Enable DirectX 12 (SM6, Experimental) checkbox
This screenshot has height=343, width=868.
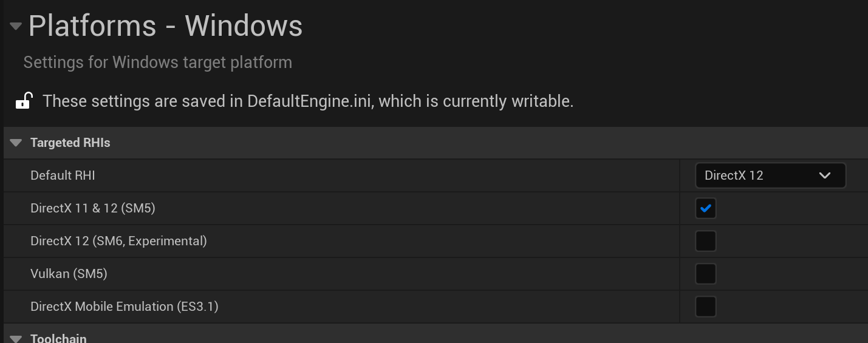point(705,241)
